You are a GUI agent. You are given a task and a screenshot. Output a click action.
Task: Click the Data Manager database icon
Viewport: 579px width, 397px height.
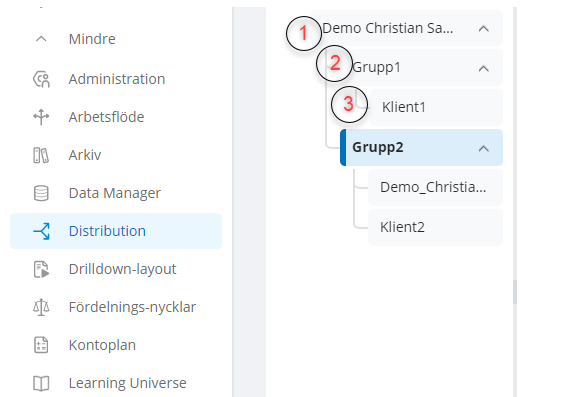coord(41,193)
